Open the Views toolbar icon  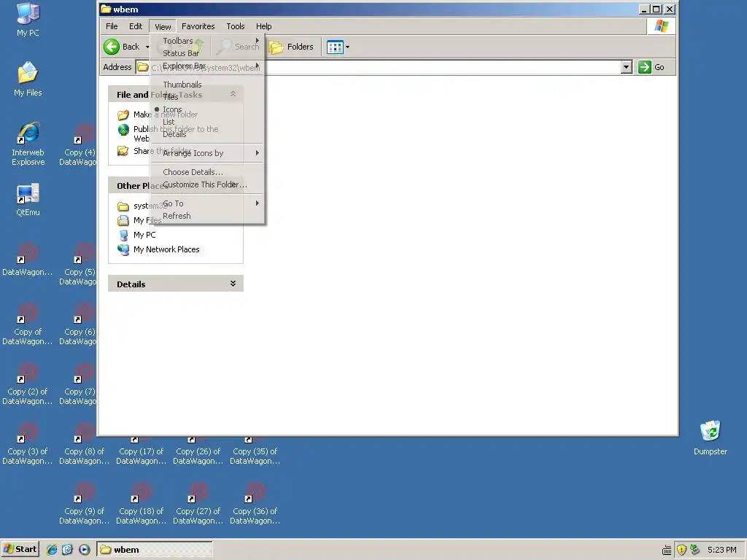point(335,47)
